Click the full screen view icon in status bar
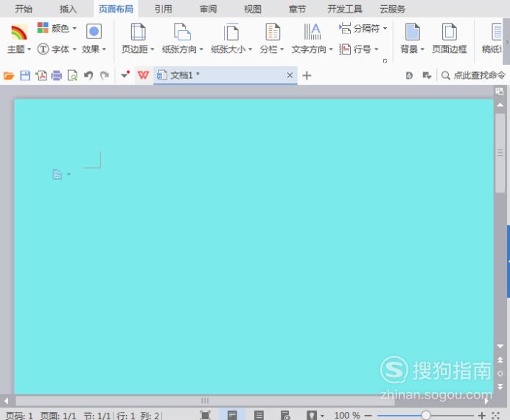The width and height of the screenshot is (510, 420). 205,415
